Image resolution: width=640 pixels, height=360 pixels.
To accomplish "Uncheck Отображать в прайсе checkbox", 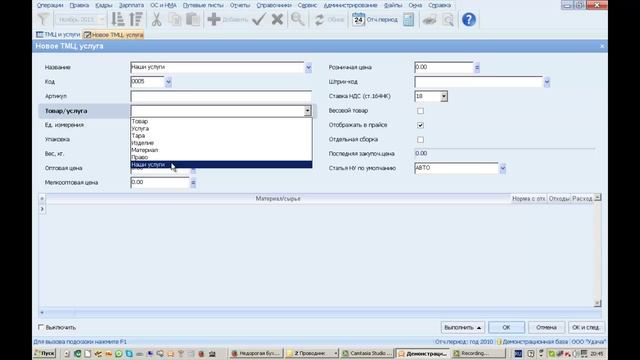I will click(x=420, y=125).
